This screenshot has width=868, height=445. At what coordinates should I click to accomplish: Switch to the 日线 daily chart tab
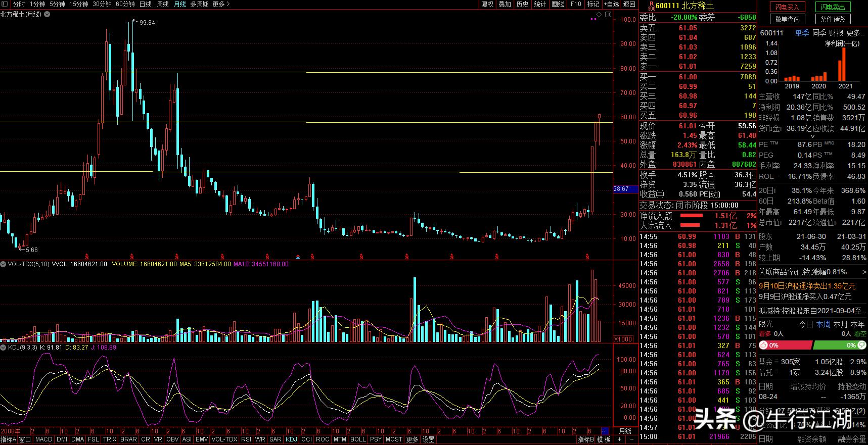[x=145, y=4]
